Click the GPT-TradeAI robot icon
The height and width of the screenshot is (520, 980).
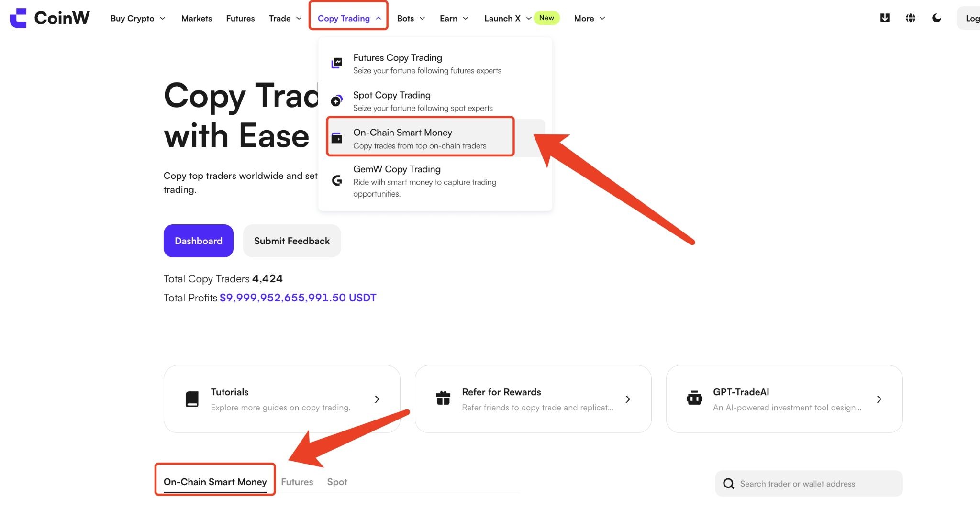coord(694,398)
